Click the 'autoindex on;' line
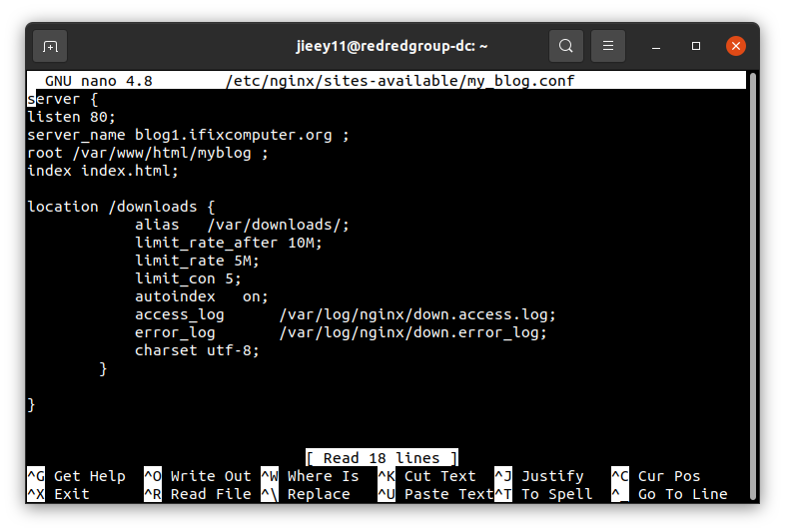The width and height of the screenshot is (785, 532). pyautogui.click(x=201, y=296)
